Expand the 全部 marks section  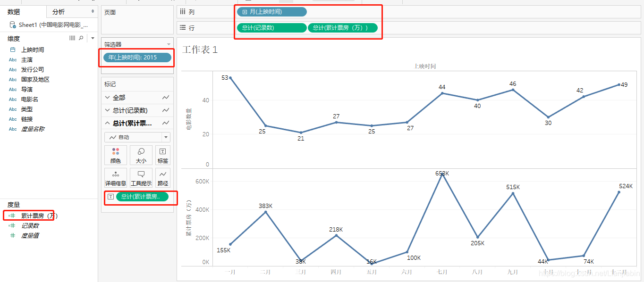(x=109, y=98)
